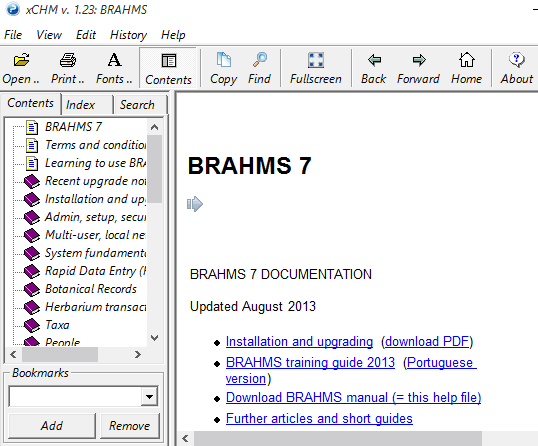Open the History menu
The width and height of the screenshot is (538, 446).
tap(128, 35)
